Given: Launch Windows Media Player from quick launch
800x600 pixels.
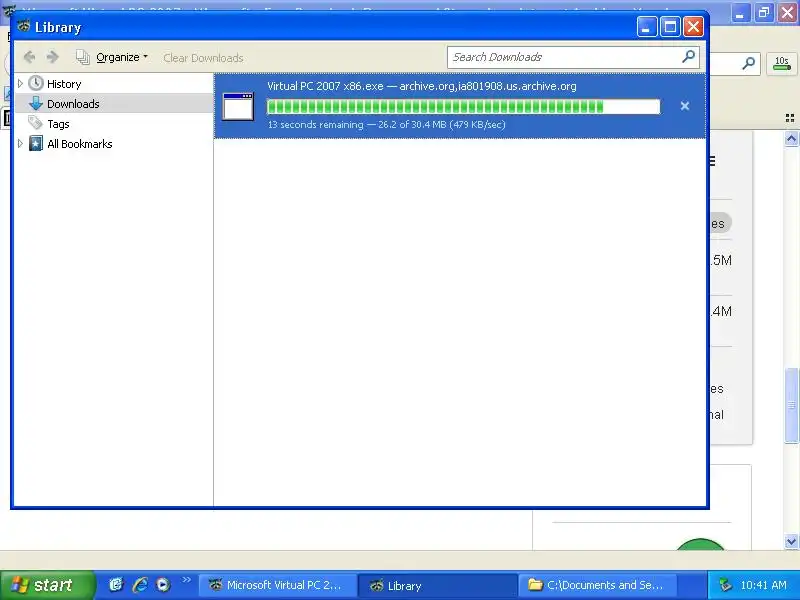Looking at the screenshot, I should (163, 585).
